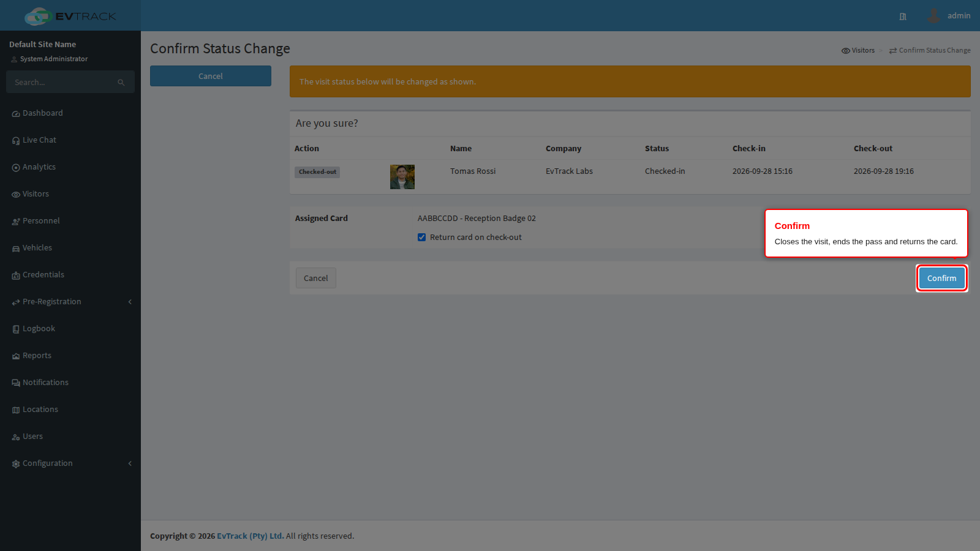Click the grey Cancel button below card

(316, 278)
